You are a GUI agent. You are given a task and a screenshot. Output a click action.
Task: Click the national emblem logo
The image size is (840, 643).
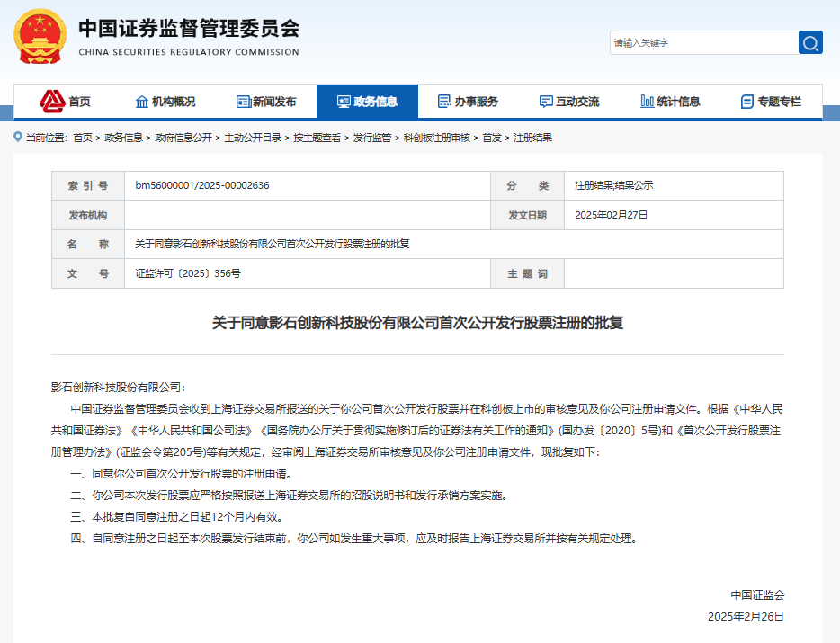tap(40, 37)
